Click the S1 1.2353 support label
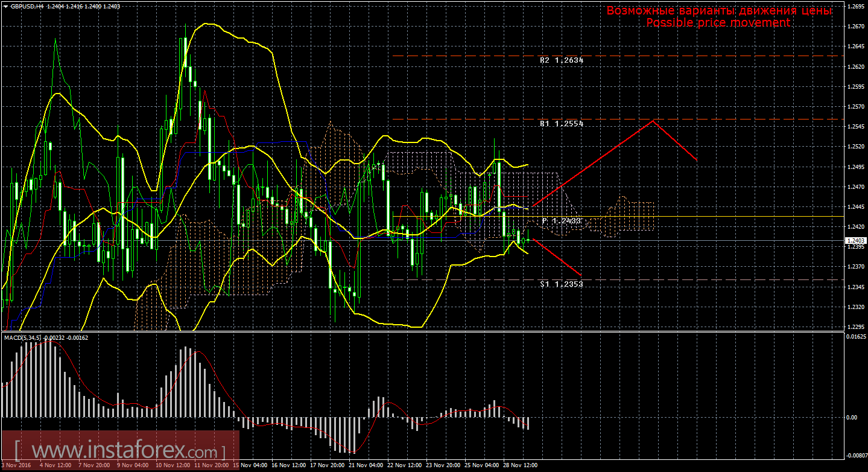This screenshot has height=472, width=868. [x=561, y=283]
